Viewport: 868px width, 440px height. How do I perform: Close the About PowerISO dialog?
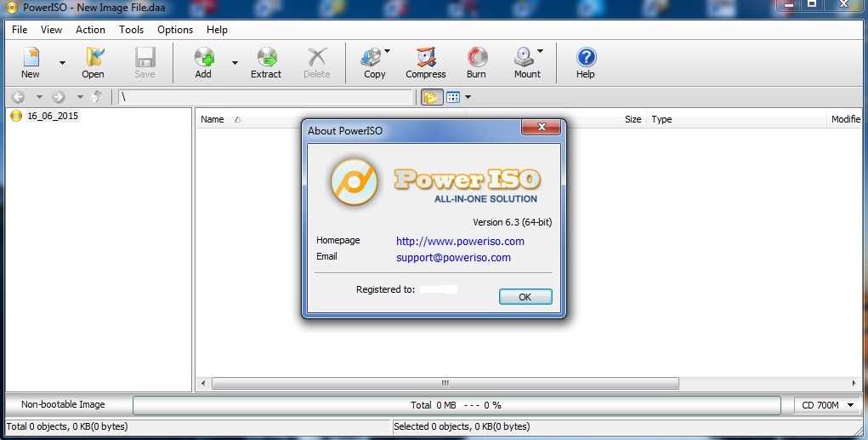click(541, 127)
